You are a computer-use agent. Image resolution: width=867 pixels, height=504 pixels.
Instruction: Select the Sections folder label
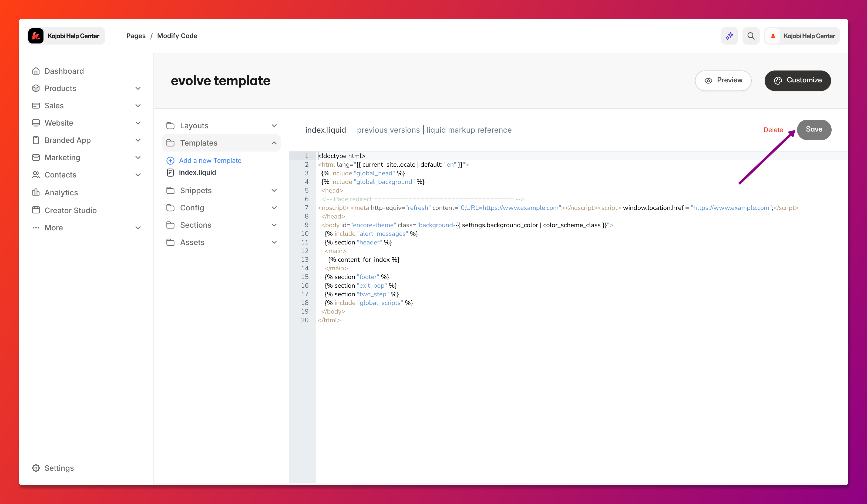(x=196, y=225)
